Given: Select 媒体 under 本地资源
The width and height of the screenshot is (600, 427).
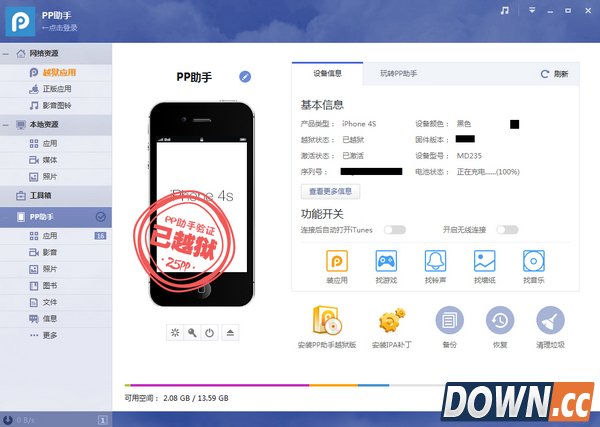Looking at the screenshot, I should [x=56, y=160].
